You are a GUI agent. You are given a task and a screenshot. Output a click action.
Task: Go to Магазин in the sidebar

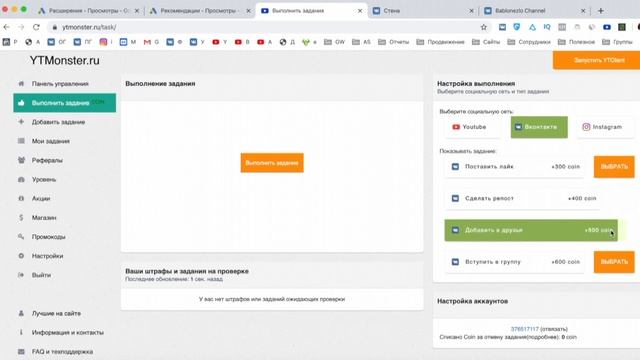[44, 218]
